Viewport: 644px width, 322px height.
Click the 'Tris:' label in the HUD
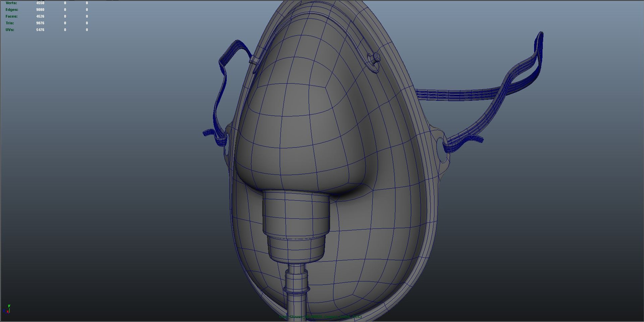[x=10, y=23]
